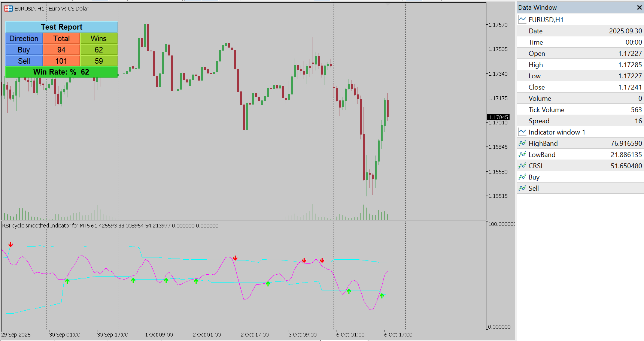
Task: Click the Test Report header
Action: click(x=61, y=27)
